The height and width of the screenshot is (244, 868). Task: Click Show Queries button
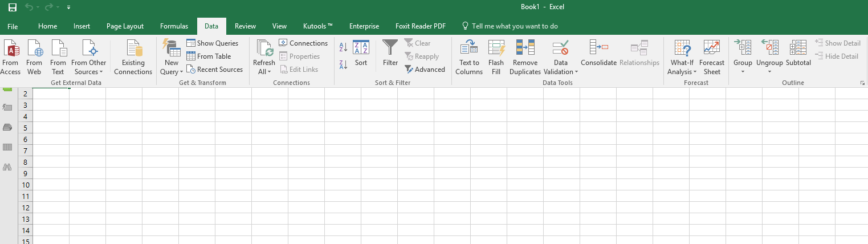click(213, 43)
